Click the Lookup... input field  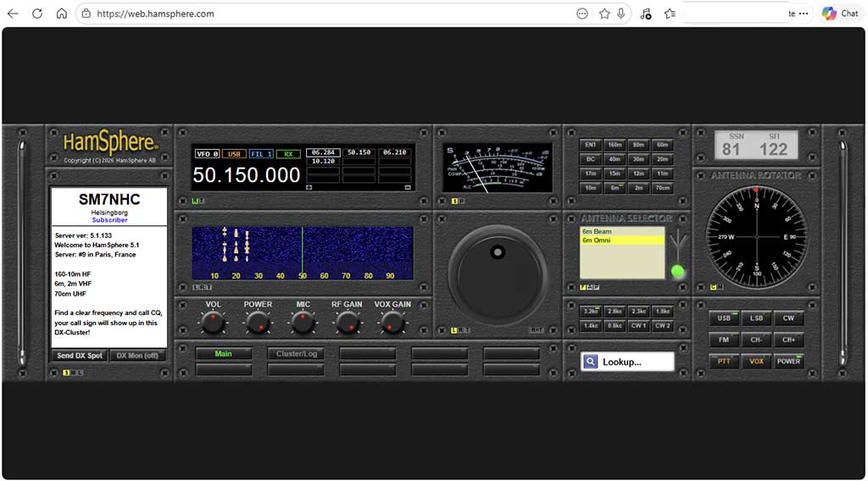(627, 362)
